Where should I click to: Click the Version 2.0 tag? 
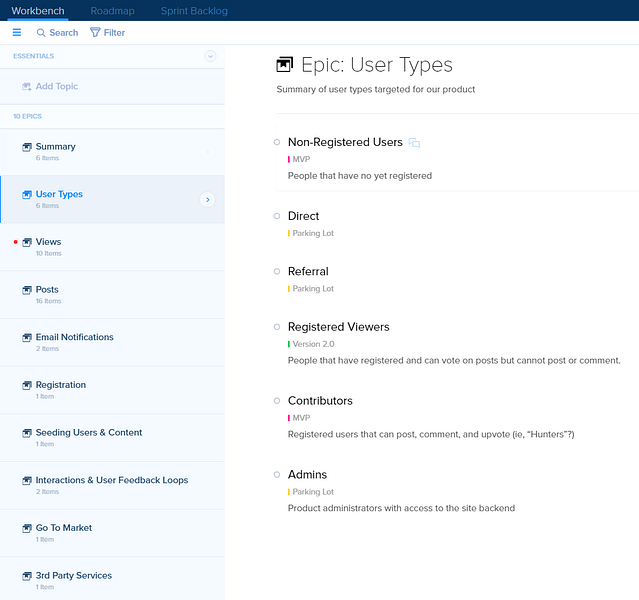[311, 344]
